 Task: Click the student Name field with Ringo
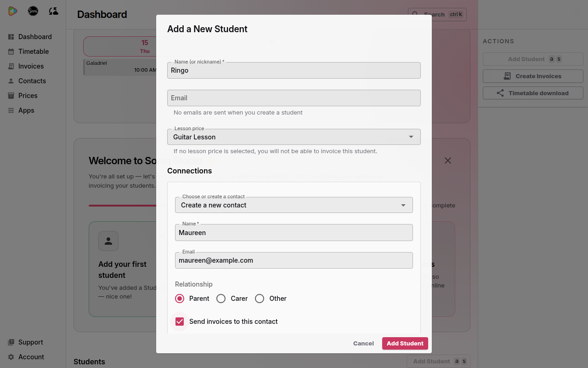click(x=294, y=70)
